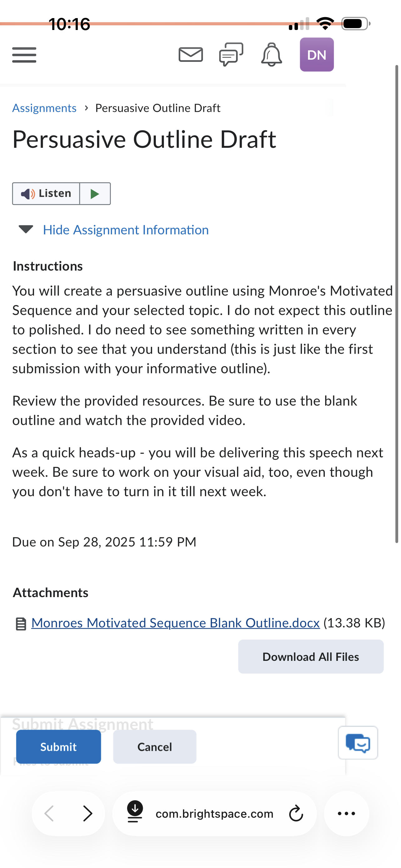Open the floating chat support widget
Screen dimensions: 401x868
(x=358, y=743)
